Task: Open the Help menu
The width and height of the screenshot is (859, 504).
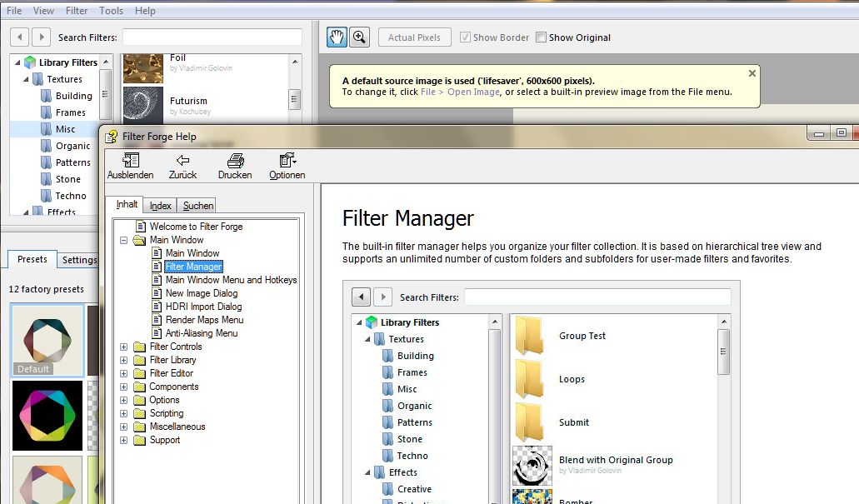Action: pos(145,10)
